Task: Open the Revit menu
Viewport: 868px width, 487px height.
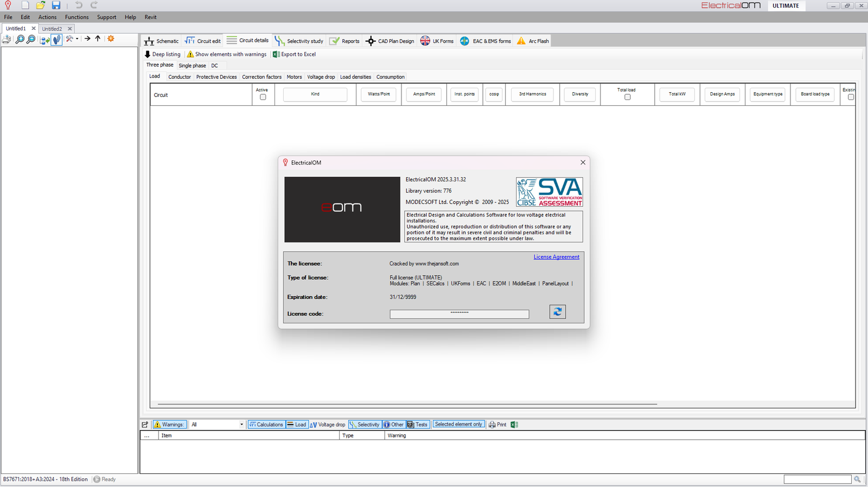Action: tap(150, 17)
